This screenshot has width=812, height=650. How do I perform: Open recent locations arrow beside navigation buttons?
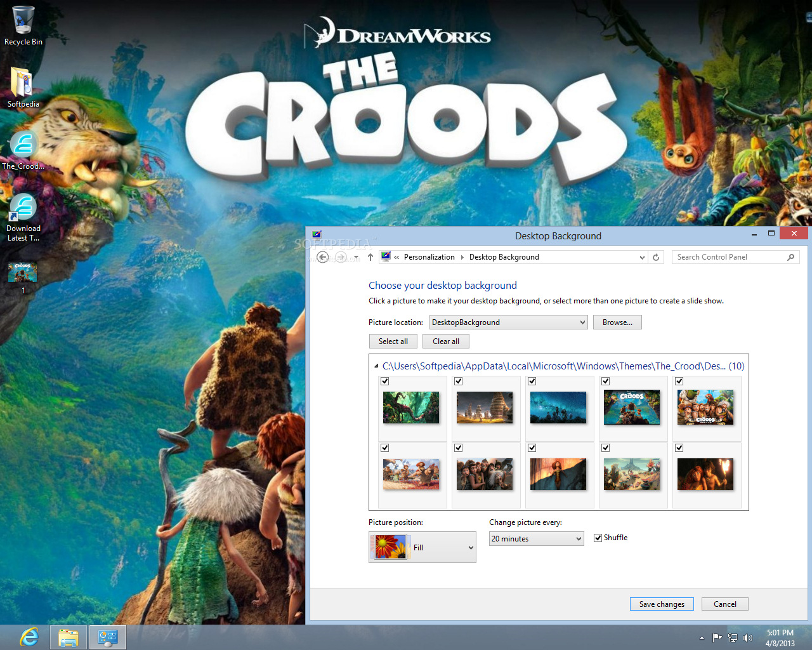click(356, 257)
